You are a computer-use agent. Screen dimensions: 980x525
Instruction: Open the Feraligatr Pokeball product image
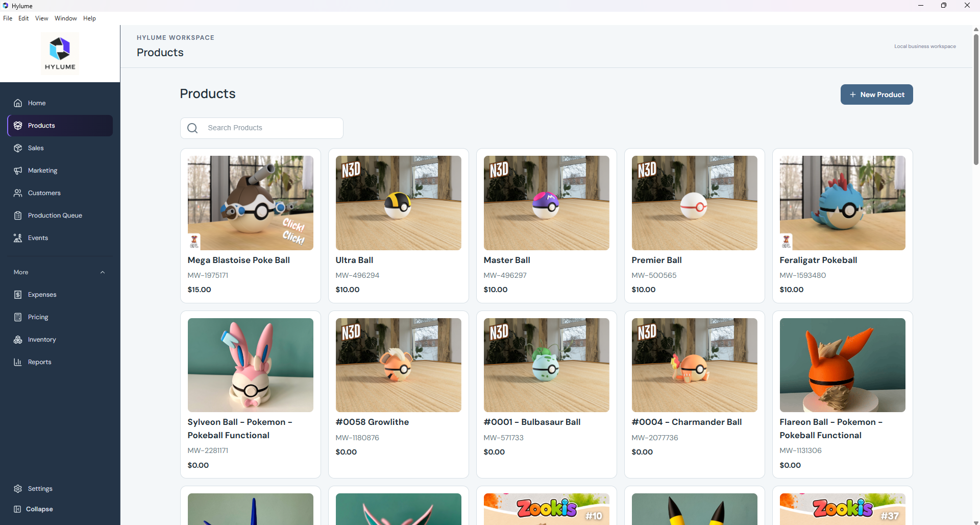[x=842, y=203]
